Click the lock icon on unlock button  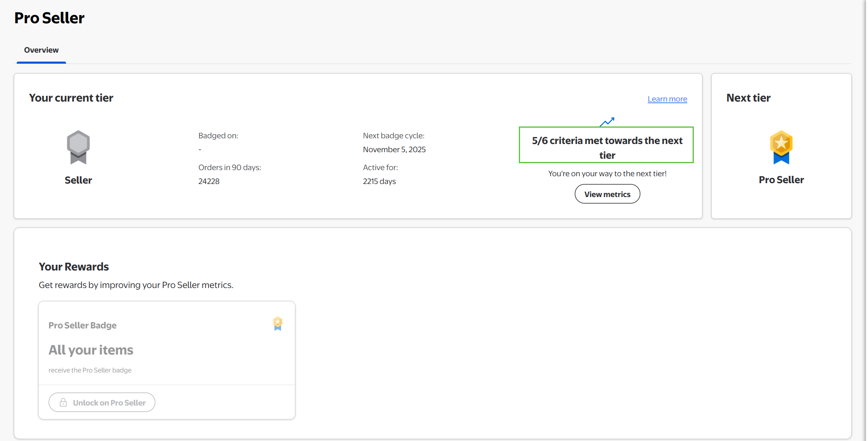coord(63,403)
